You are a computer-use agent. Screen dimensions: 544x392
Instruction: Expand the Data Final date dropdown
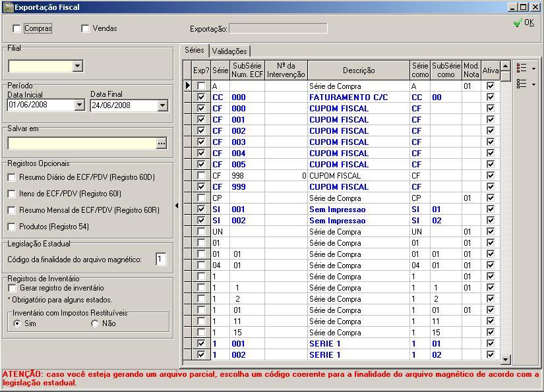[163, 105]
